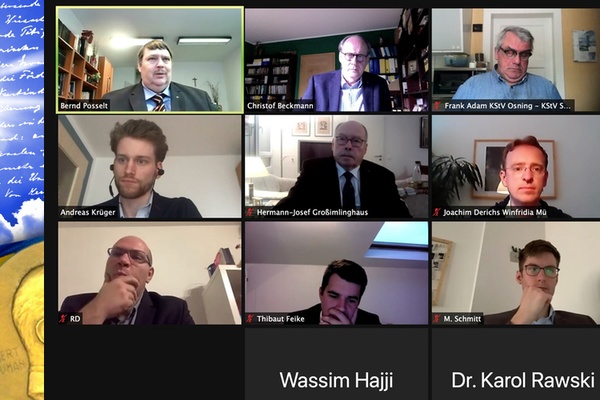Click the Christof Beckmann name label
Image resolution: width=600 pixels, height=400 pixels.
280,106
